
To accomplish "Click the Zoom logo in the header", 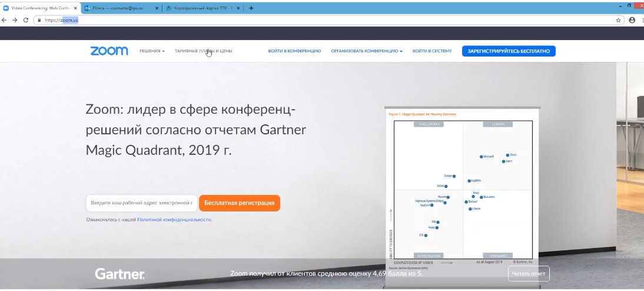I will tap(109, 51).
